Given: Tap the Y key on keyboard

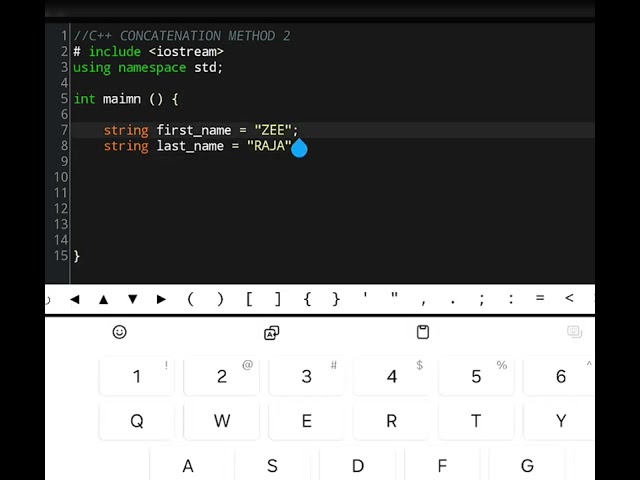Looking at the screenshot, I should pos(559,421).
